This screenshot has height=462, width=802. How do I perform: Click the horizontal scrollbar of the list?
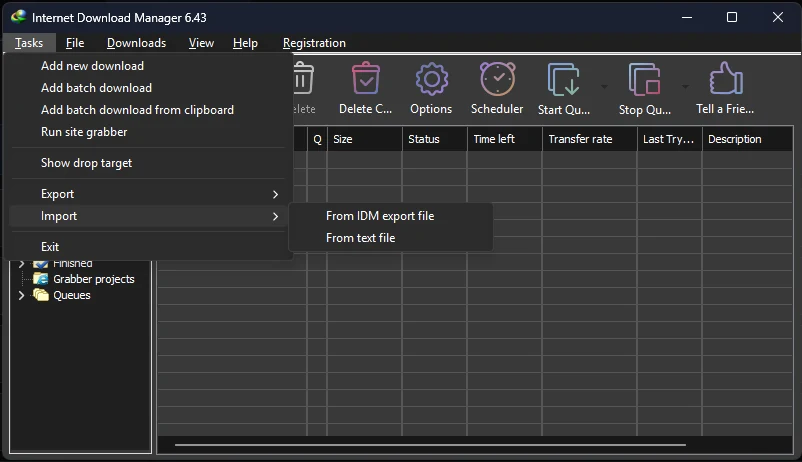tap(430, 445)
